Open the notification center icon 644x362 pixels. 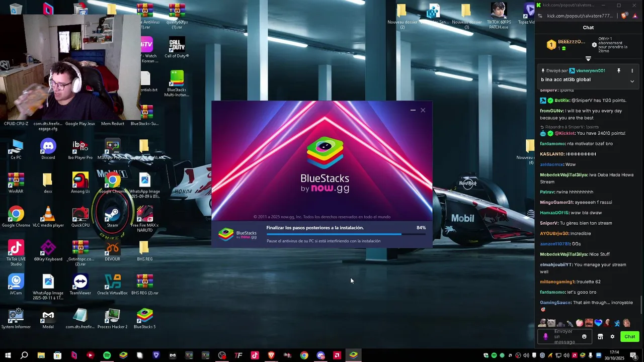pos(633,355)
